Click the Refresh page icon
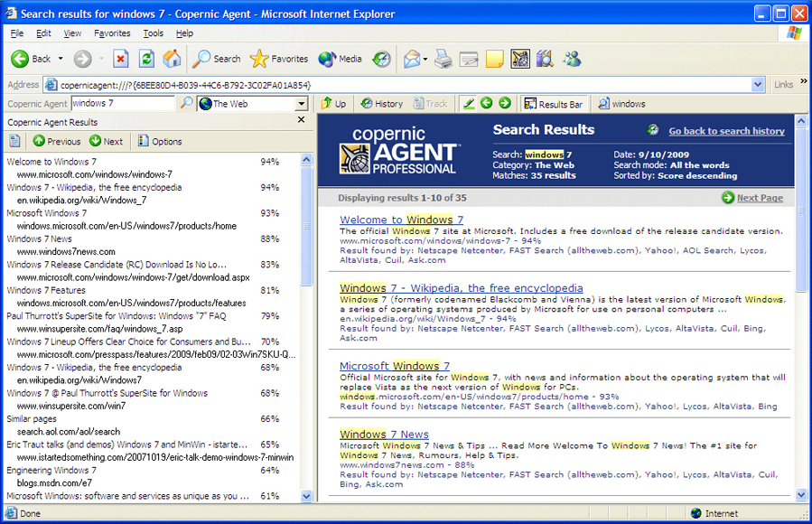The height and width of the screenshot is (524, 812). pos(146,59)
